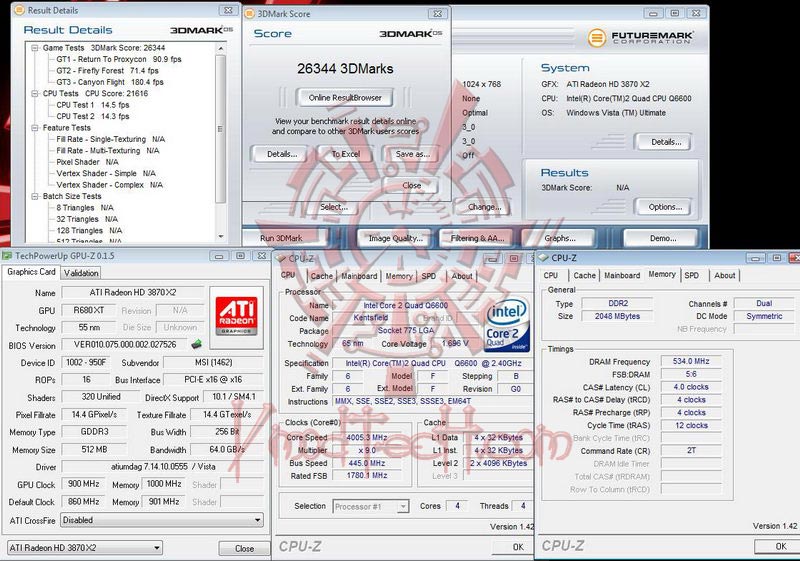Open Filtering & AA settings
The image size is (800, 561).
point(477,238)
